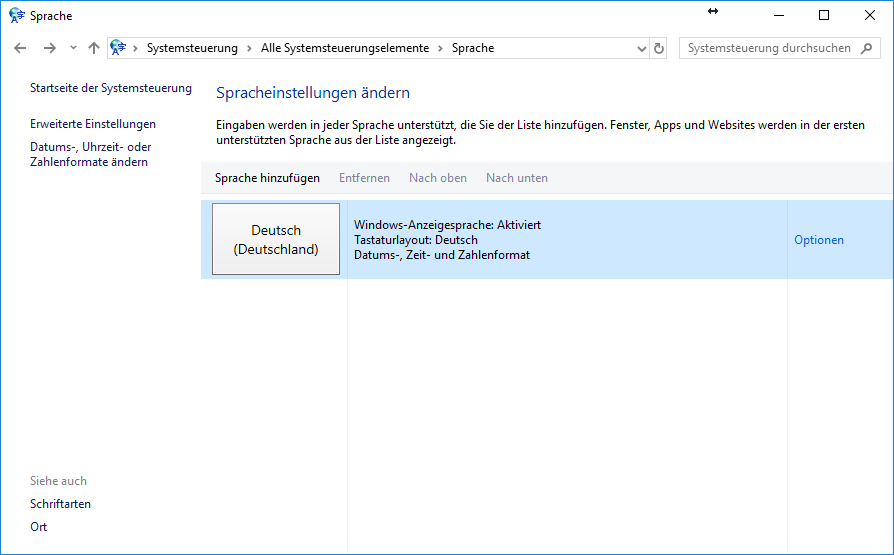Click Sprache hinzufügen

267,178
